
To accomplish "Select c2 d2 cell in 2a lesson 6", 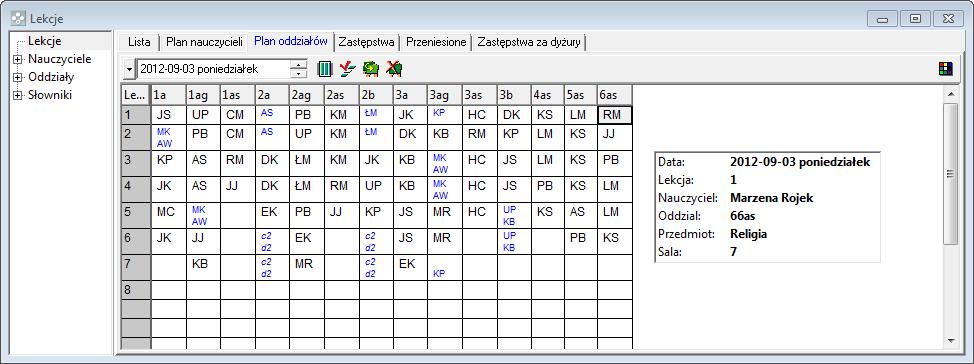I will [x=272, y=241].
